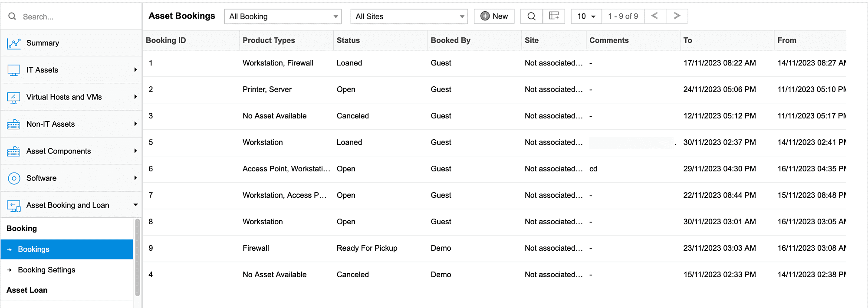The image size is (868, 308).
Task: Change the rows-per-page dropdown showing 10
Action: click(586, 16)
